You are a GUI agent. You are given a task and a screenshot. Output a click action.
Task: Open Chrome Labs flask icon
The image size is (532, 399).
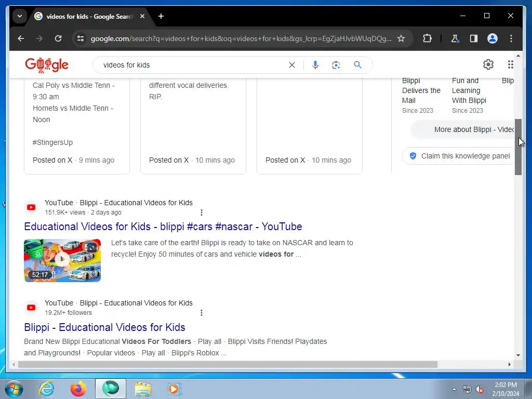pyautogui.click(x=455, y=38)
